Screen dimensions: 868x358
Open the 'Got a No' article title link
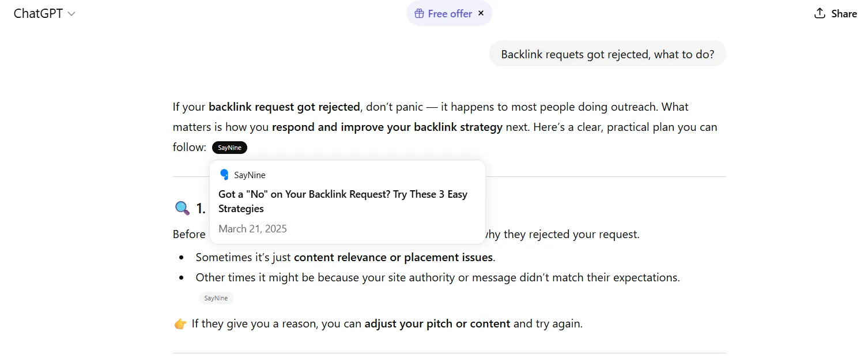[x=342, y=201]
